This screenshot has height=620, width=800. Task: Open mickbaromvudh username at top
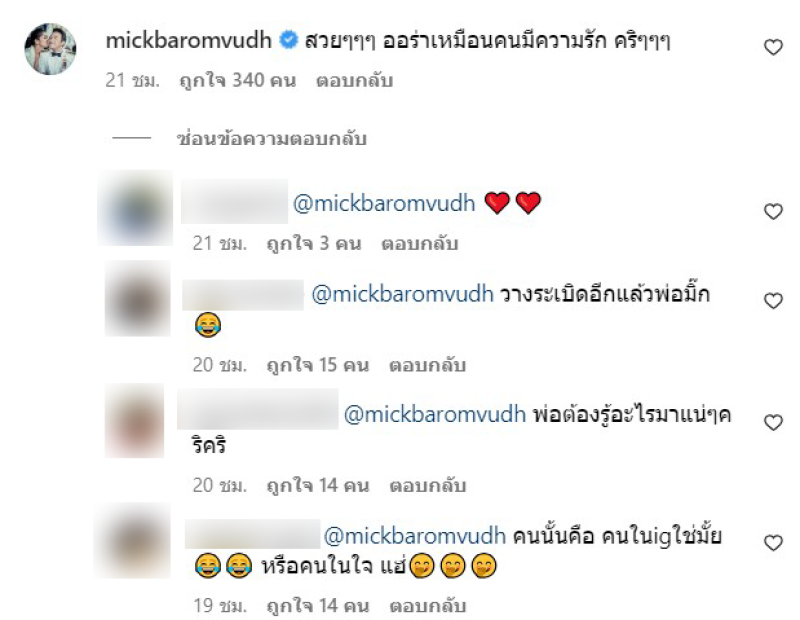coord(188,40)
